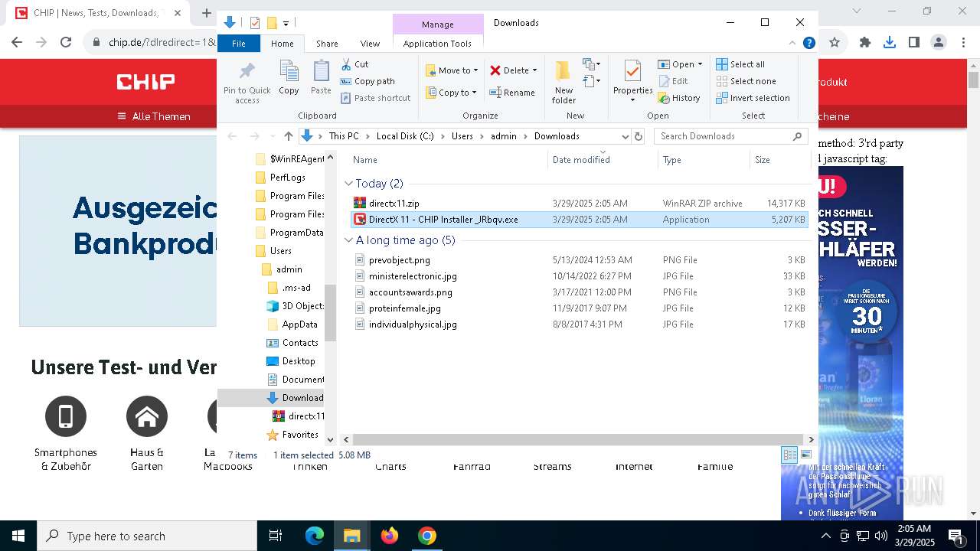This screenshot has width=980, height=551.
Task: Open Chrome from taskbar
Action: pyautogui.click(x=427, y=536)
